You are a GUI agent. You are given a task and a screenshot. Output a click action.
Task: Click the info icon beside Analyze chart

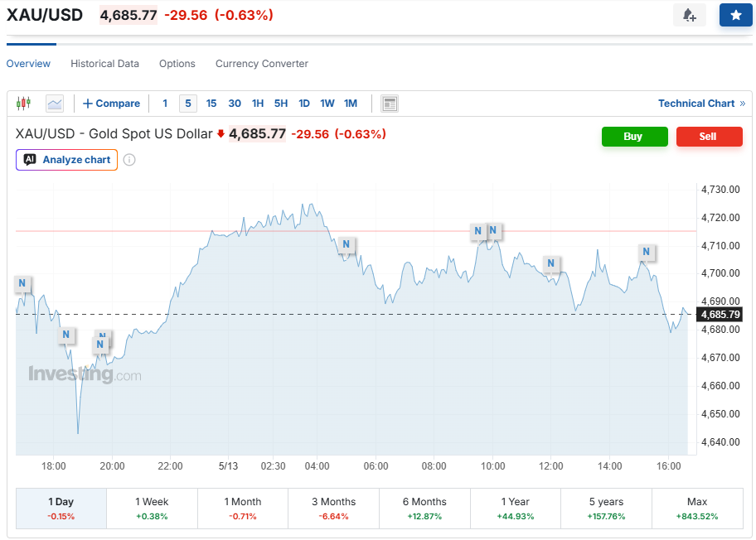pos(129,160)
